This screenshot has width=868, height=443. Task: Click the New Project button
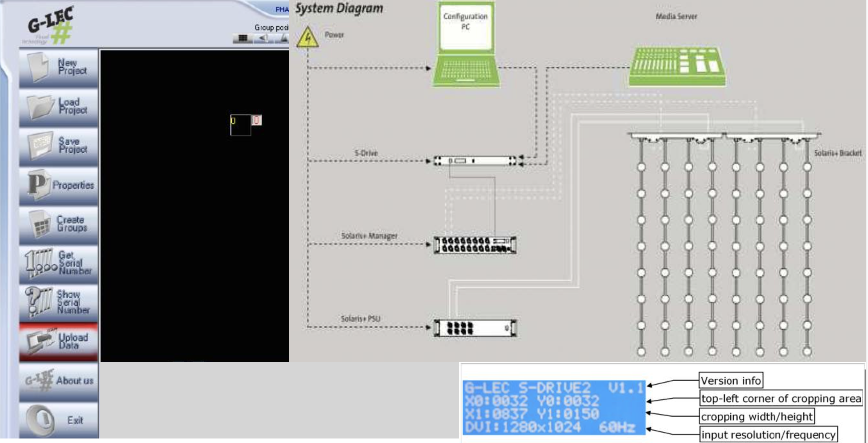pyautogui.click(x=59, y=67)
